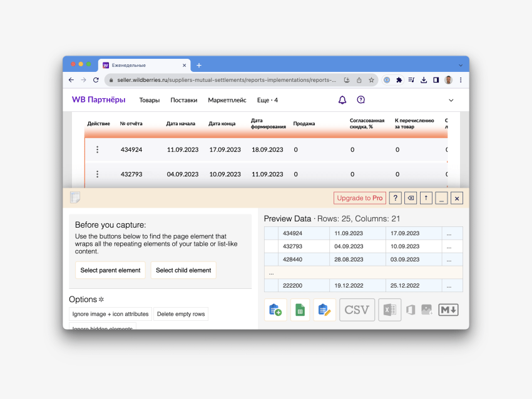Click Select child element button
Image resolution: width=532 pixels, height=399 pixels.
183,270
